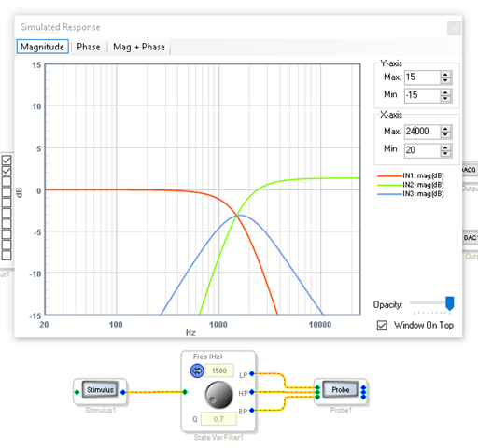Click the Y-axis Max input field
This screenshot has height=448, width=478.
(x=422, y=77)
